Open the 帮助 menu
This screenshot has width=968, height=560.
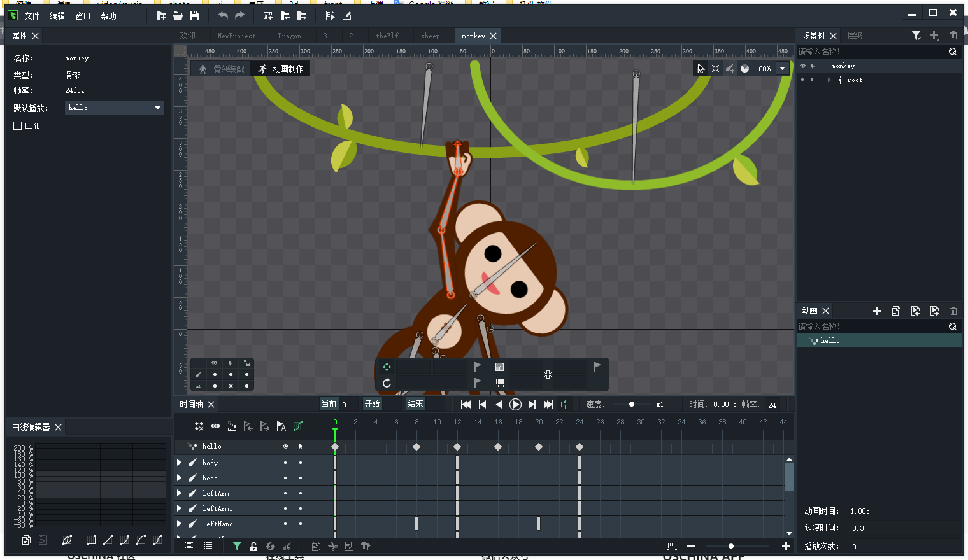[x=108, y=16]
